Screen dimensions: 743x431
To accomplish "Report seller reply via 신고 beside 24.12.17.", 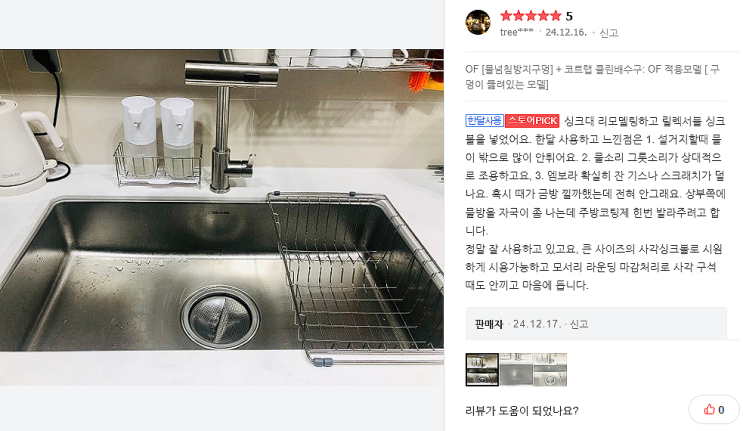I will coord(579,324).
